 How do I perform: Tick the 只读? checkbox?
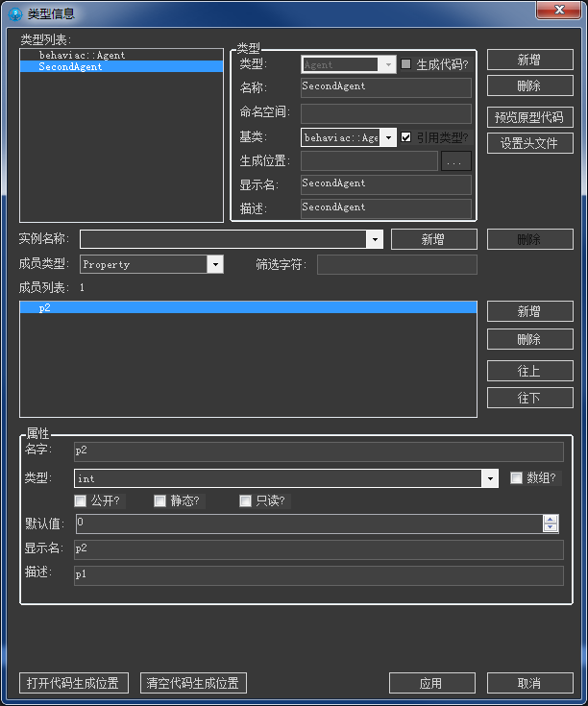coord(245,500)
